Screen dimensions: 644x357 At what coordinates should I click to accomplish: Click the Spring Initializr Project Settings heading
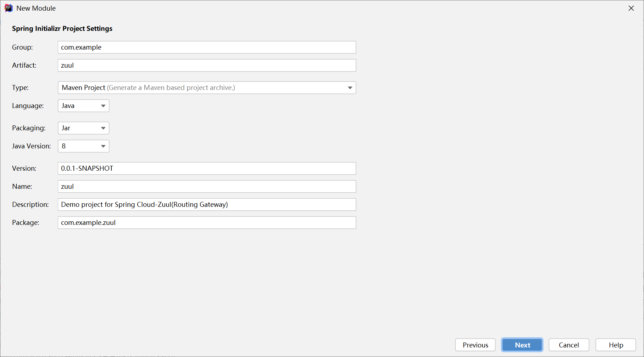point(62,29)
